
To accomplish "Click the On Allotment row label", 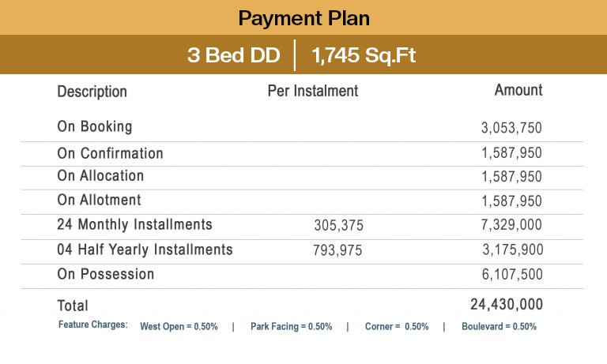I will pos(99,200).
